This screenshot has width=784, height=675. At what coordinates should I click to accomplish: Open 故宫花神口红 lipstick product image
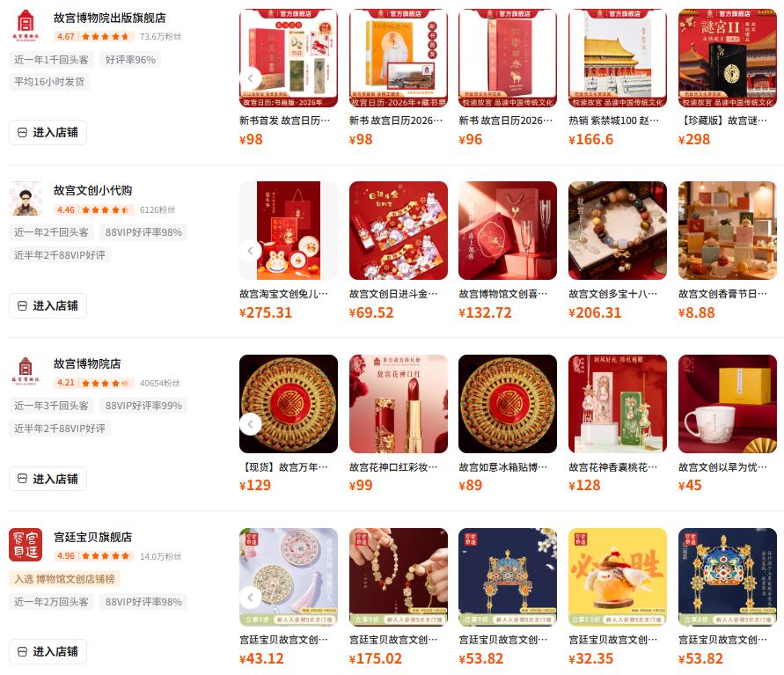click(x=399, y=404)
